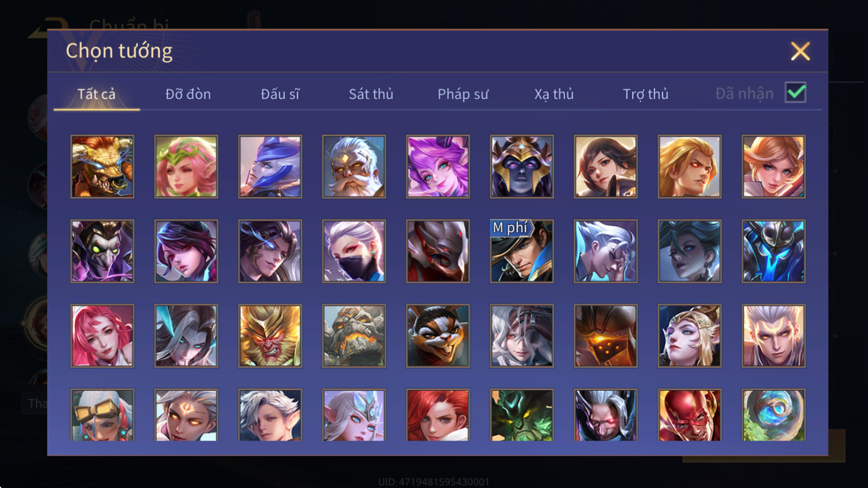This screenshot has height=488, width=868.
Task: Filter heroes by Xạ thủ
Action: pos(554,94)
